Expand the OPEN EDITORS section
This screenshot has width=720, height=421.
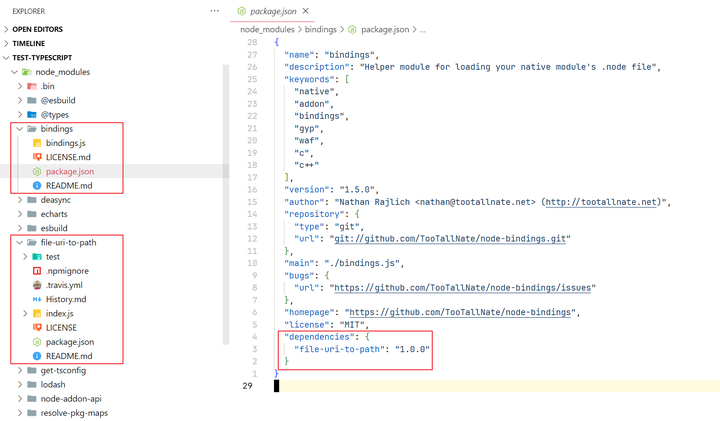pyautogui.click(x=6, y=29)
